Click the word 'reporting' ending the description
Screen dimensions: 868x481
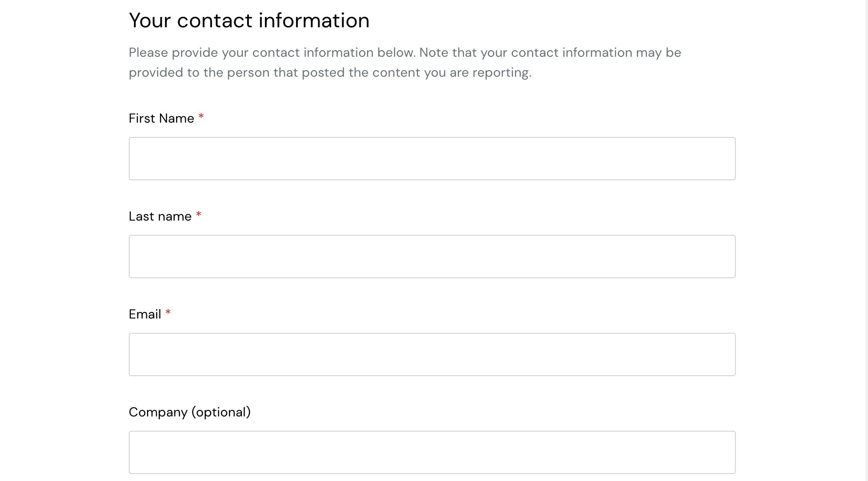tap(500, 72)
